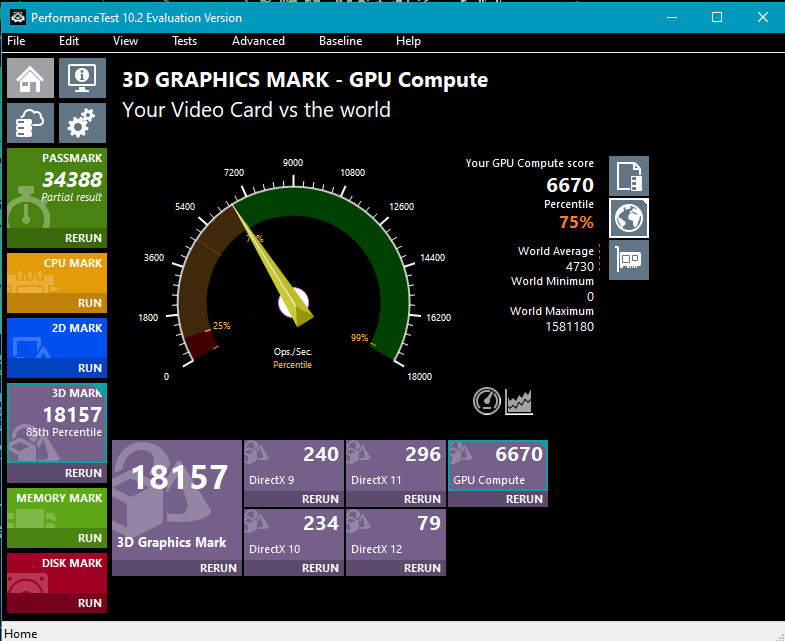Maximize the PerformanceTest window

tap(717, 18)
